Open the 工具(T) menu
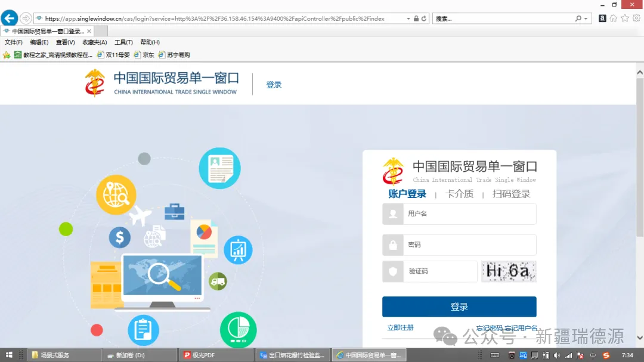The width and height of the screenshot is (644, 362). pyautogui.click(x=123, y=42)
